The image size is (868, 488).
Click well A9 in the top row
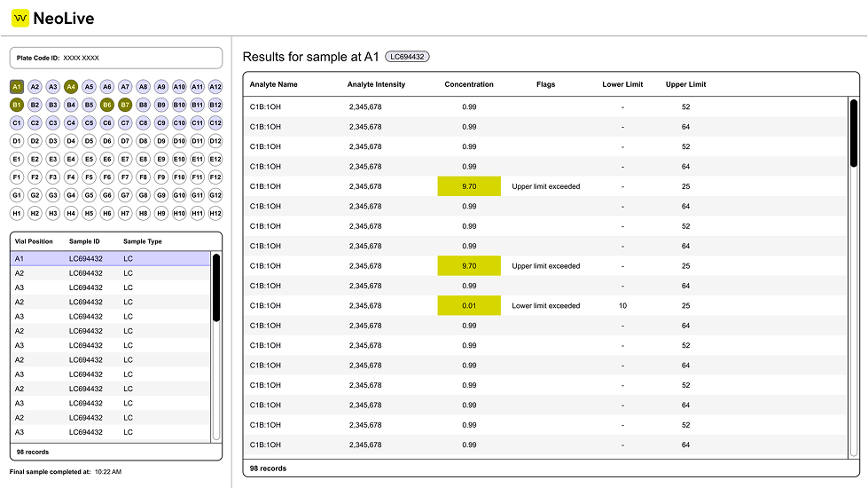pos(161,87)
